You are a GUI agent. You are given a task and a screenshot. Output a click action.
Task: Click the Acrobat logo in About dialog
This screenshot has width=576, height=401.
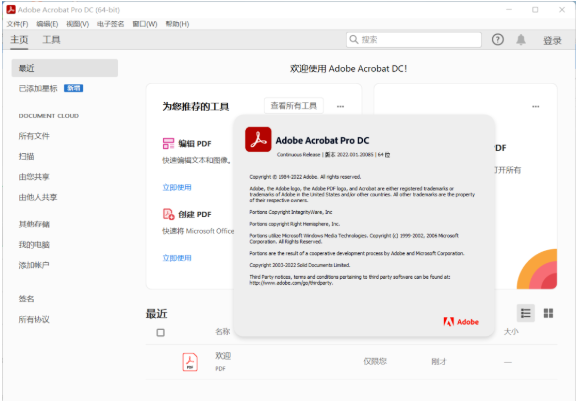(x=258, y=140)
